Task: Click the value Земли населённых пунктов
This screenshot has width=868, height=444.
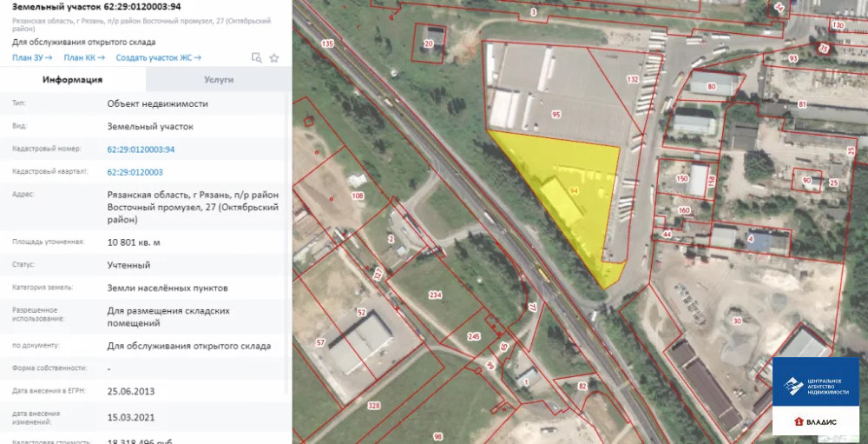Action: (x=168, y=288)
